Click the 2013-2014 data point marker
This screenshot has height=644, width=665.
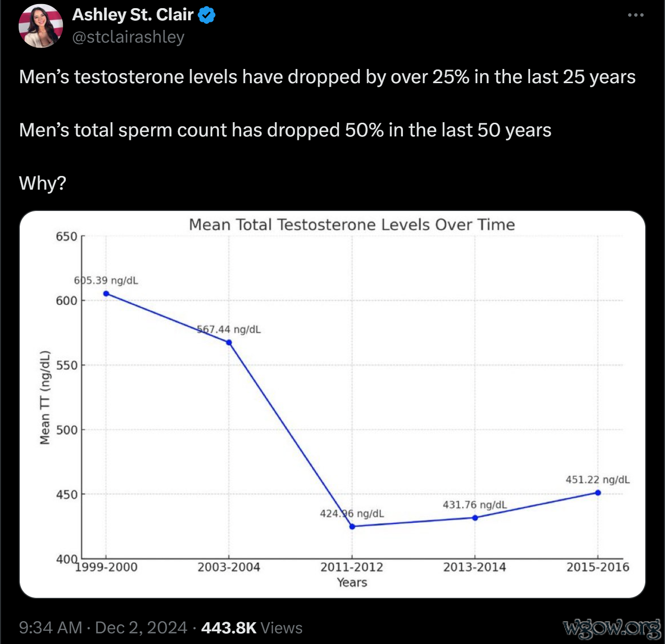(x=475, y=518)
